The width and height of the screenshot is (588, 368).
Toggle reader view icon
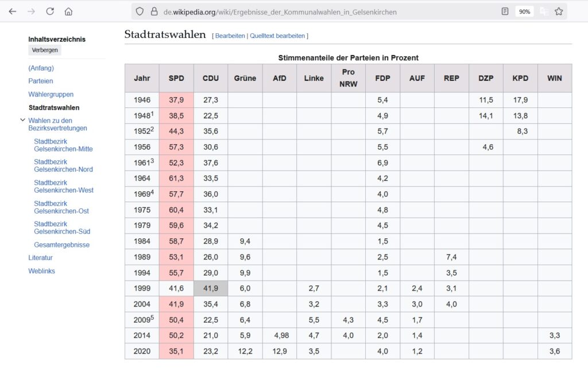point(505,11)
